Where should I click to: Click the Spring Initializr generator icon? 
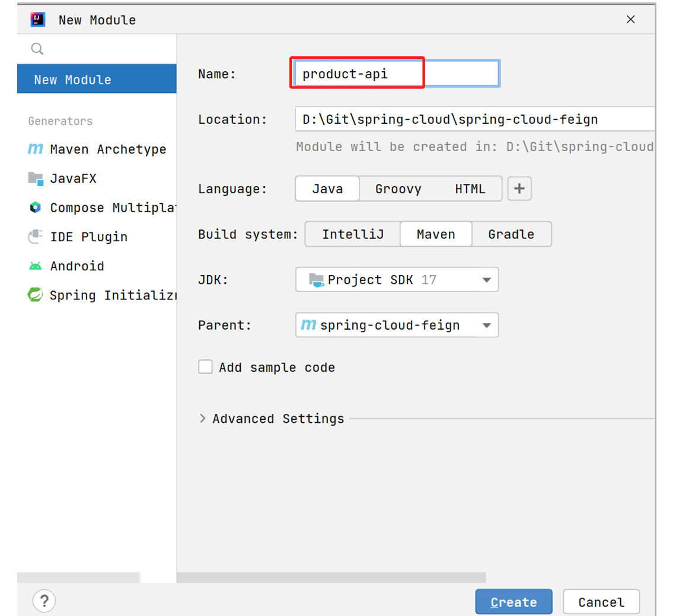(x=35, y=295)
